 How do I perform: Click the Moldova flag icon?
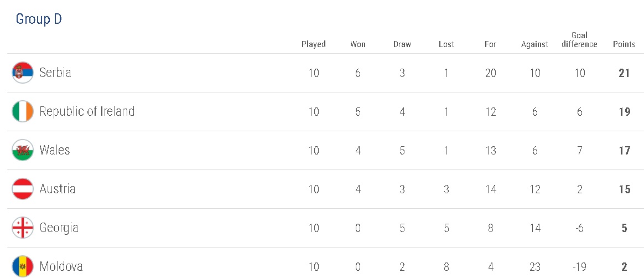23,266
